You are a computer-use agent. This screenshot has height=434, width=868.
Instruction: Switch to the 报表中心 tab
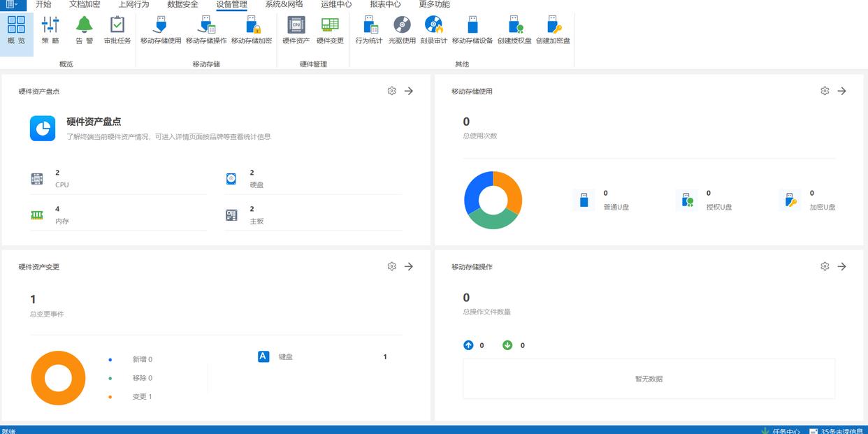(x=385, y=4)
